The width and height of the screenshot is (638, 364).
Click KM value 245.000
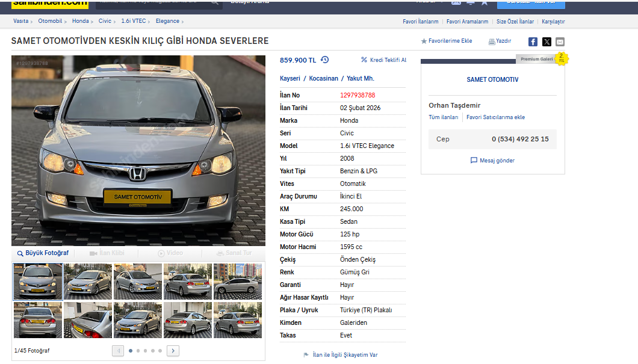[x=352, y=209]
